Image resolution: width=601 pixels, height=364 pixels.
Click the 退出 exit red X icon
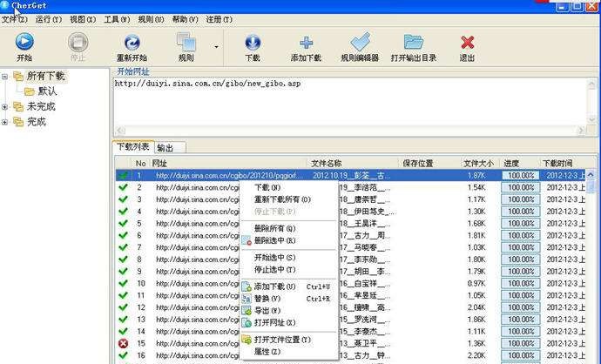click(467, 42)
